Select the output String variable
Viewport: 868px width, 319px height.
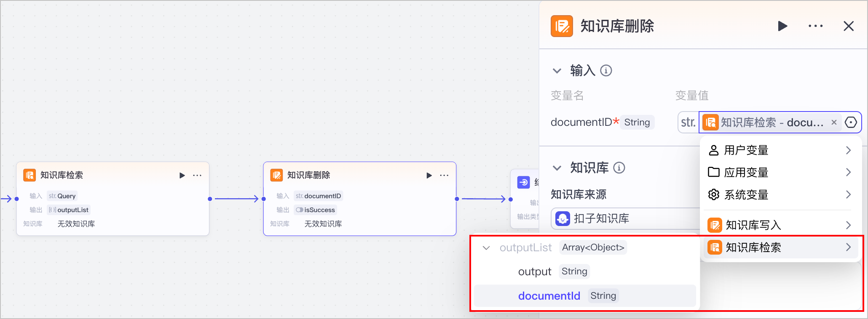[x=585, y=271]
